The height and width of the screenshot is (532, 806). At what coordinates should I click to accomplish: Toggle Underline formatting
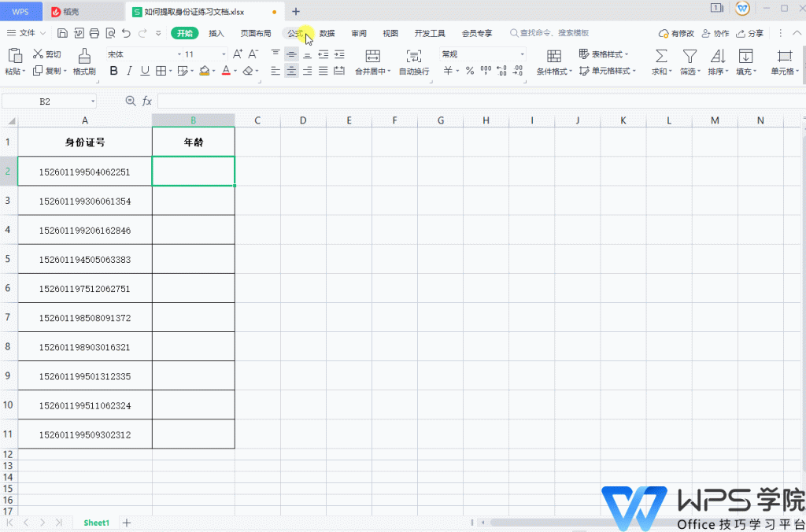point(145,71)
